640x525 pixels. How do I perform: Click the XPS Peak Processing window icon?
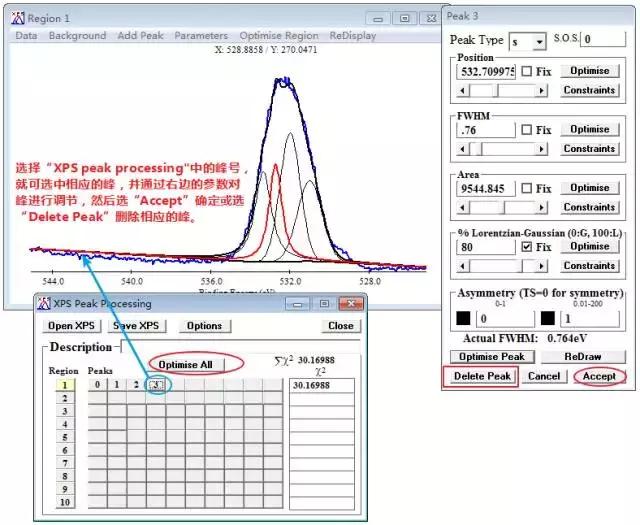pyautogui.click(x=43, y=303)
